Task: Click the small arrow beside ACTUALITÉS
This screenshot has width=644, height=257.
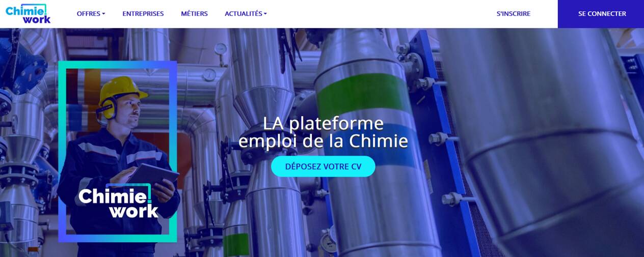Action: click(x=265, y=14)
